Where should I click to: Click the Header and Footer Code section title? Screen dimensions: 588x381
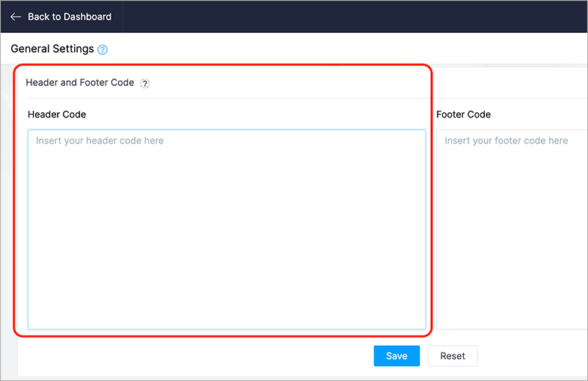tap(80, 83)
